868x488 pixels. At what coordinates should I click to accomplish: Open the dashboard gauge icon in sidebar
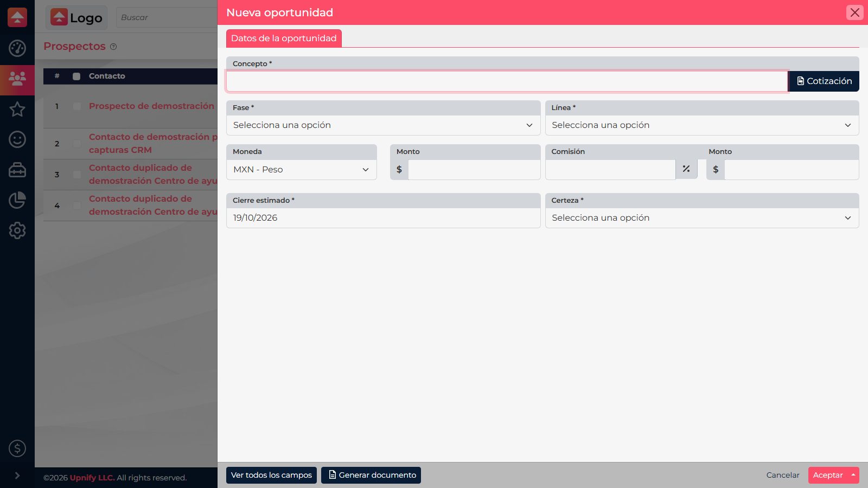point(17,48)
